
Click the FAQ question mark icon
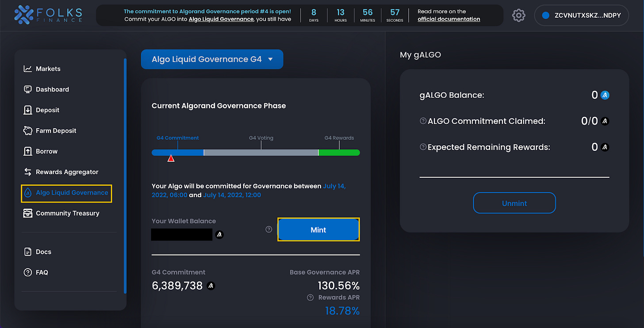[x=27, y=272]
